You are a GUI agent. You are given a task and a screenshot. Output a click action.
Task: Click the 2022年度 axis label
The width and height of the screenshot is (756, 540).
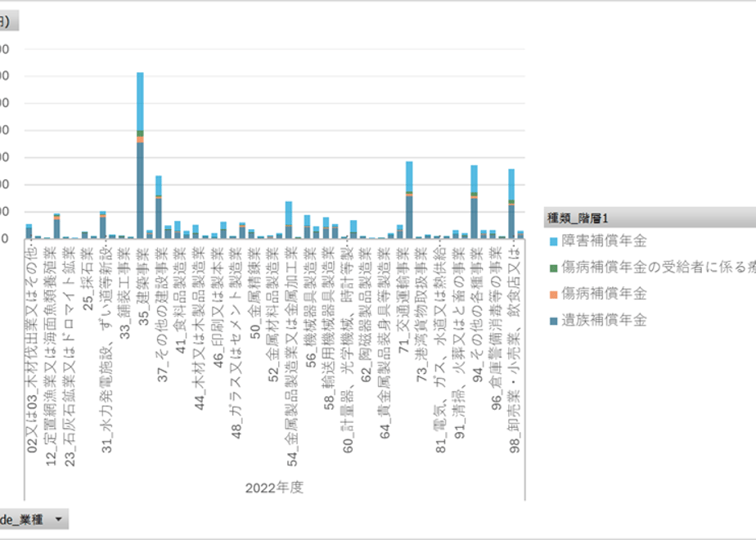[x=274, y=488]
